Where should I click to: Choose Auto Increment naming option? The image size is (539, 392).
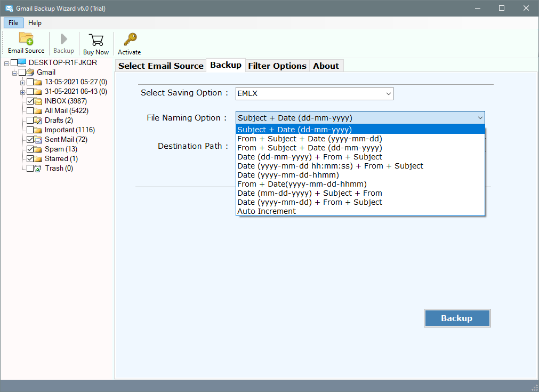coord(360,211)
